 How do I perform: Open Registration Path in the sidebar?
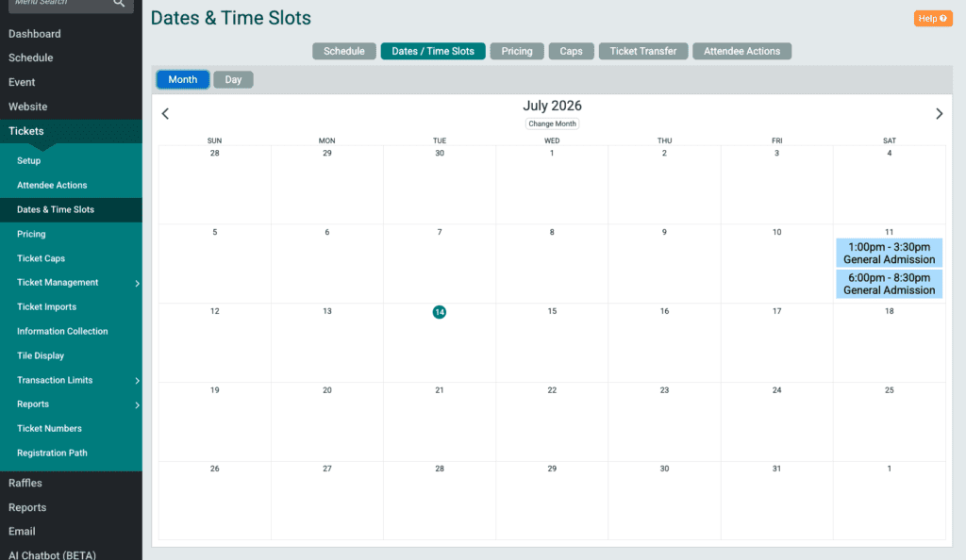(x=52, y=453)
